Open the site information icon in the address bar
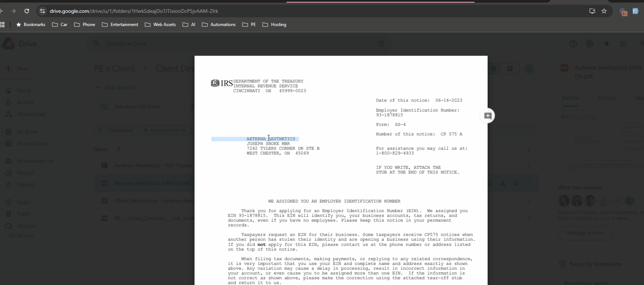The image size is (644, 285). tap(43, 11)
